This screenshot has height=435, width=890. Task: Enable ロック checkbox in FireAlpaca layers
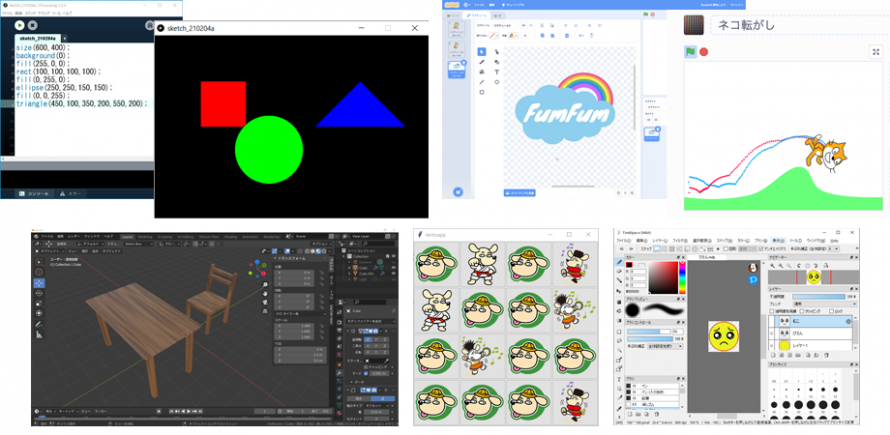click(x=832, y=311)
